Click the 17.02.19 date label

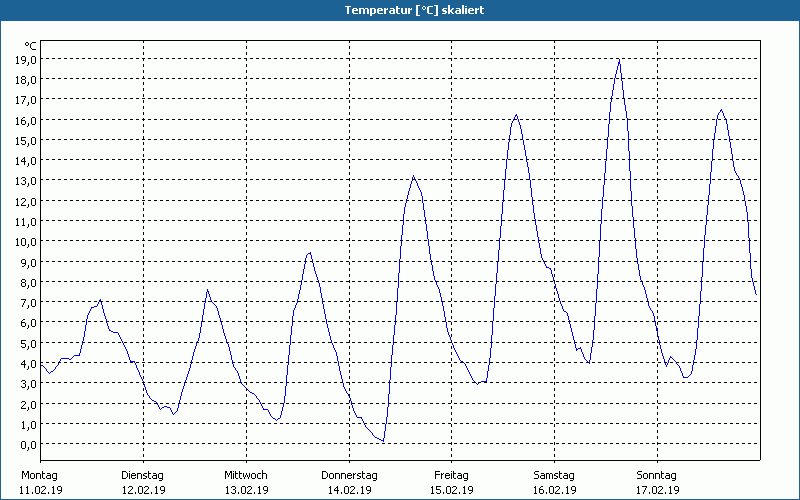656,490
